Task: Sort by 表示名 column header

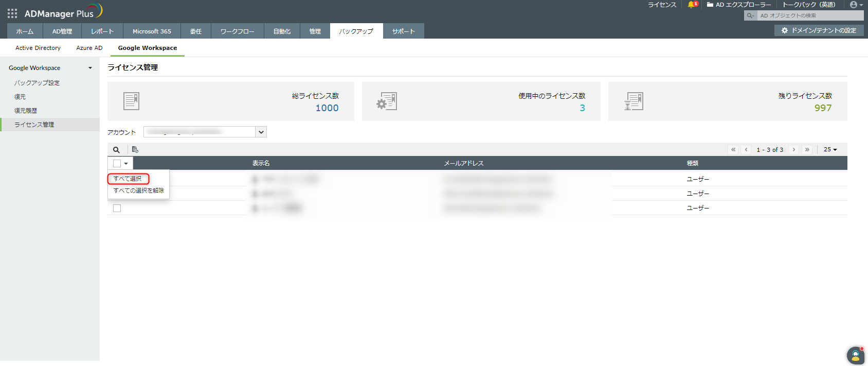Action: coord(261,163)
